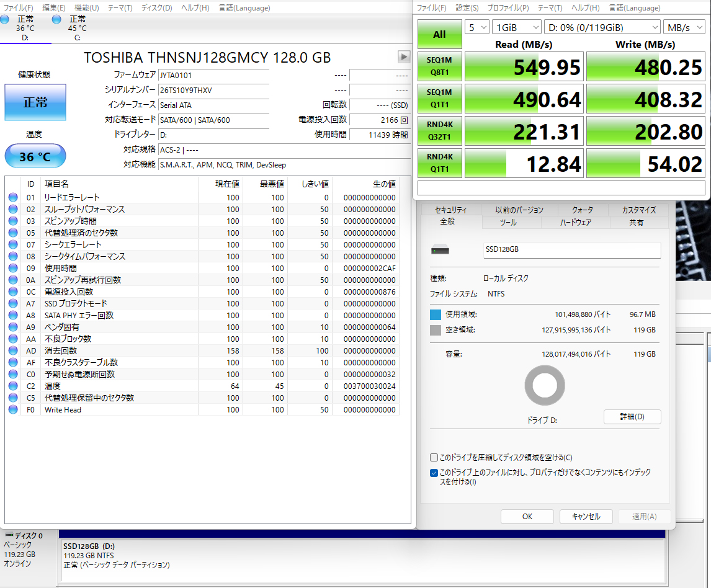The height and width of the screenshot is (588, 711).
Task: Click the next-disk play arrow icon
Action: click(404, 57)
